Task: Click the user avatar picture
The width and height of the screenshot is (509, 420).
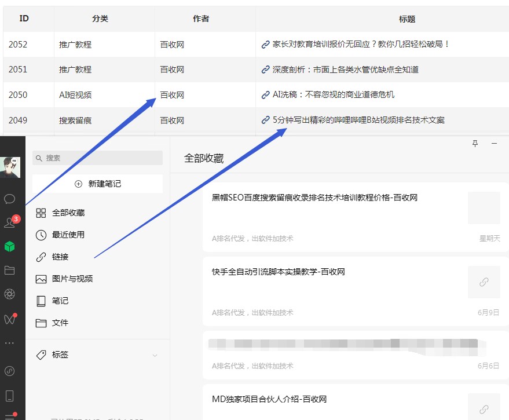Action: pos(10,167)
